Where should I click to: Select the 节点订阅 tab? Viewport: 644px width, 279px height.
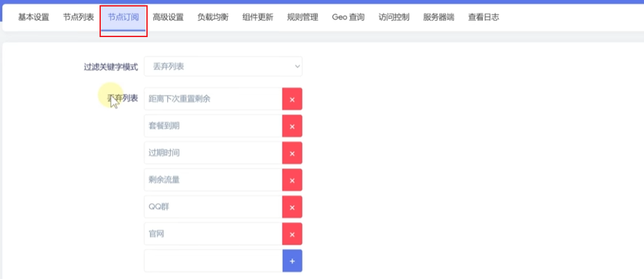(x=124, y=18)
